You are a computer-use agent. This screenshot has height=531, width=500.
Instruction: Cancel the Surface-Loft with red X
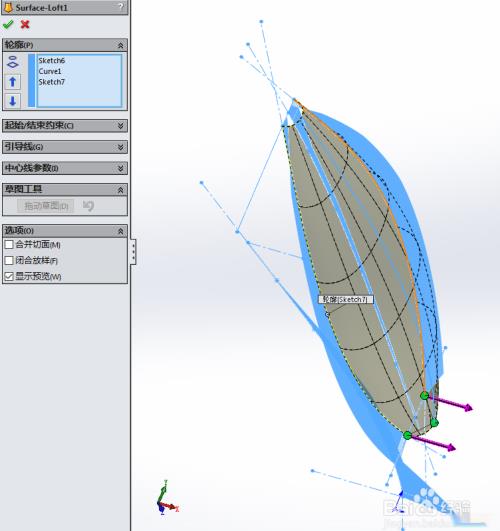(25, 24)
